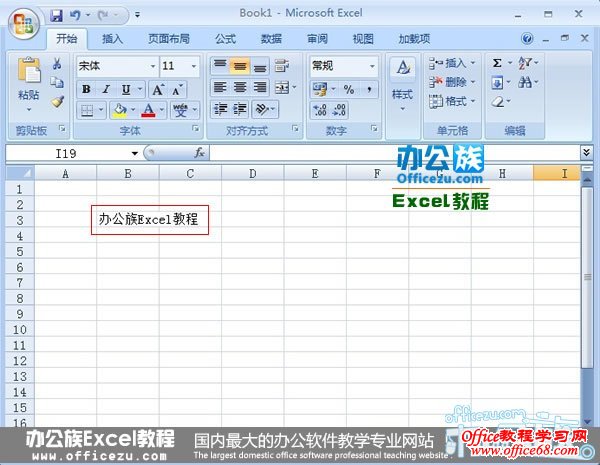The height and width of the screenshot is (465, 600).
Task: Select column D header
Action: click(253, 173)
